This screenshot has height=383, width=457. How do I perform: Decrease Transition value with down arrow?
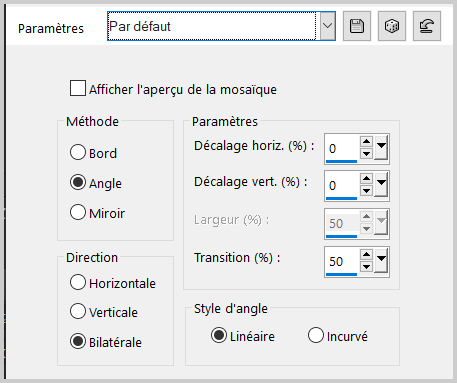[x=366, y=267]
